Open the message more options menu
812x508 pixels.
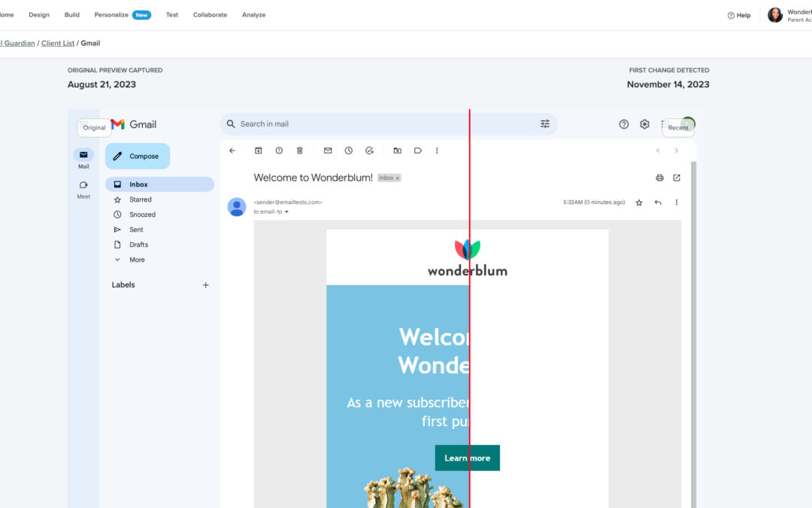[x=677, y=202]
